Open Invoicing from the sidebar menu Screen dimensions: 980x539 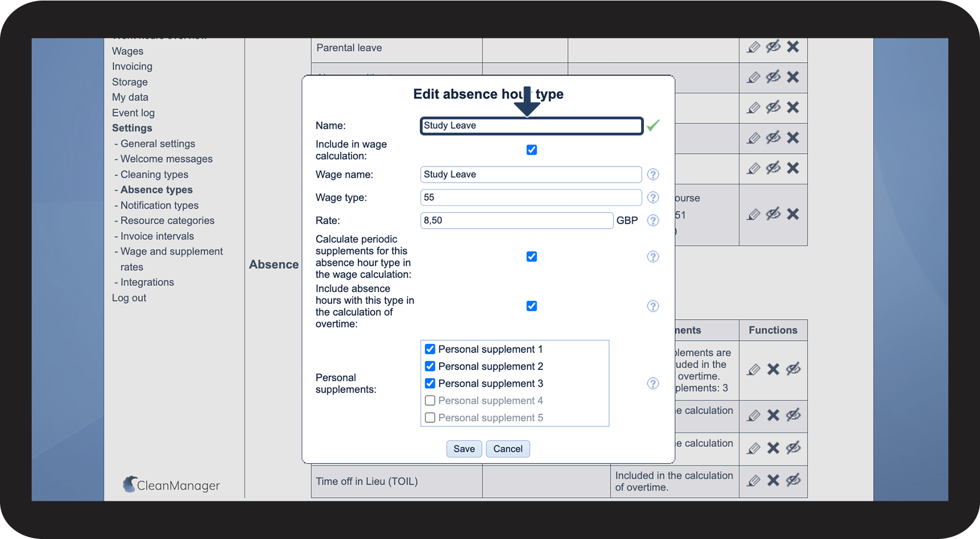pos(132,67)
